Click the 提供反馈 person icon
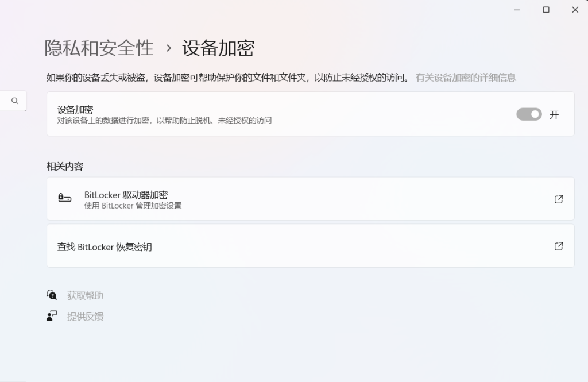The width and height of the screenshot is (588, 382). 52,316
